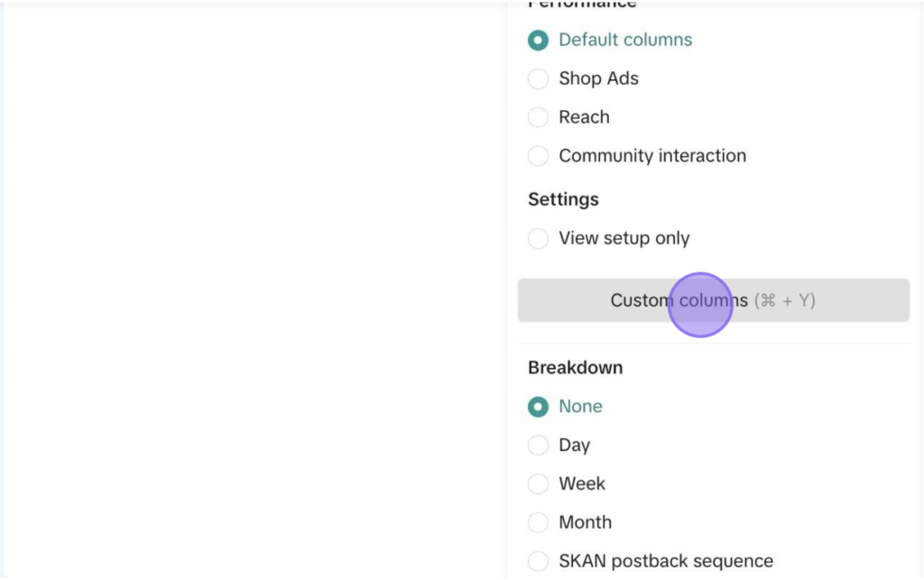Choose the Shop Ads radio button
This screenshot has height=580, width=924.
pyautogui.click(x=538, y=78)
